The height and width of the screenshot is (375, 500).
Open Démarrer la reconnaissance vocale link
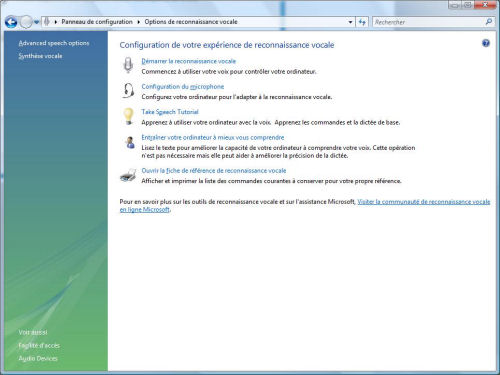[188, 61]
